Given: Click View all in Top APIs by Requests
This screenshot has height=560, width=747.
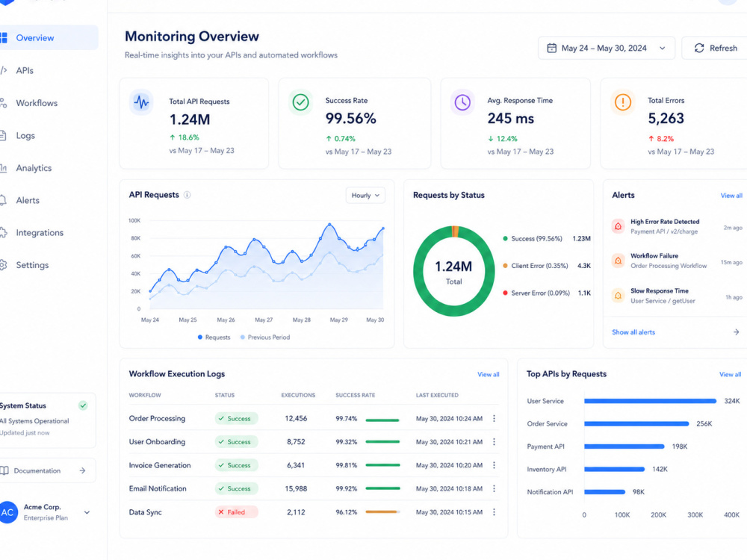Looking at the screenshot, I should pos(730,375).
